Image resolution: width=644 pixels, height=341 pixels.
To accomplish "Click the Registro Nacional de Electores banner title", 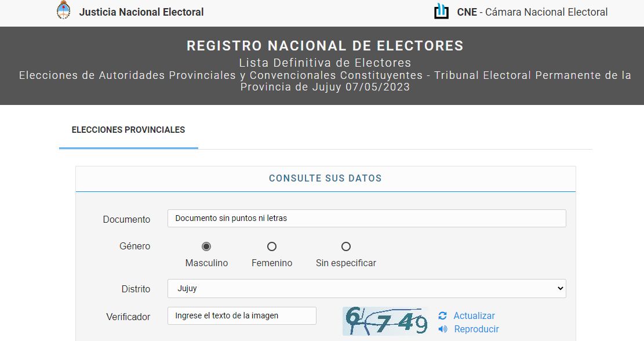I will click(x=325, y=46).
